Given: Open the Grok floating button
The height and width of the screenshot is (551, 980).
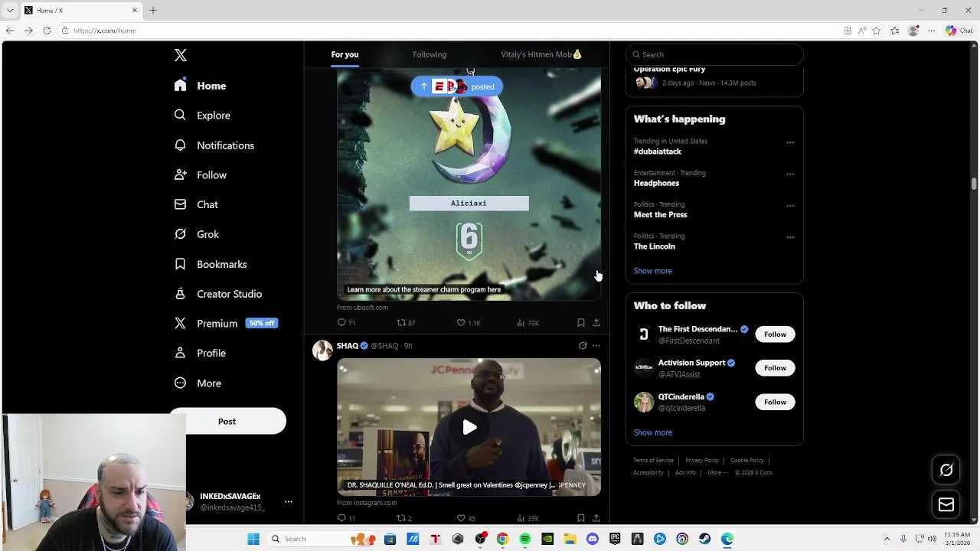Looking at the screenshot, I should pos(946,471).
